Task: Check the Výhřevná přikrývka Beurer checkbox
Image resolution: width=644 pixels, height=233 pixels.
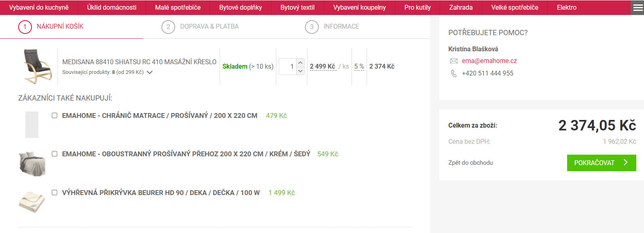Action: (55, 193)
